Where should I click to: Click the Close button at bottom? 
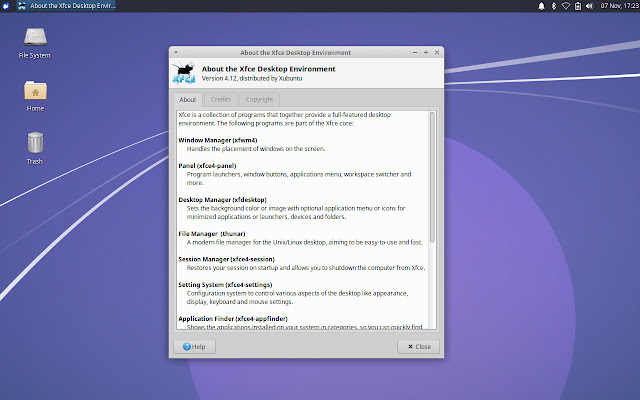[x=418, y=347]
